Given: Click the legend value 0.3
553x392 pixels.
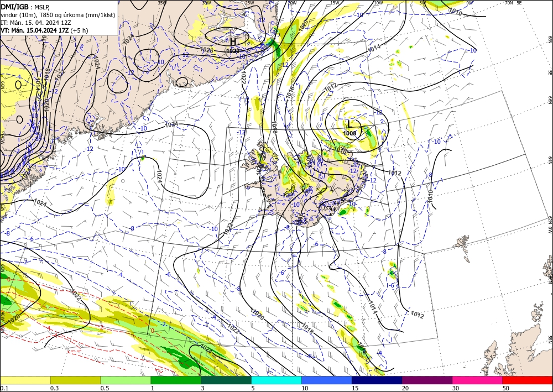Looking at the screenshot, I should 54,388.
